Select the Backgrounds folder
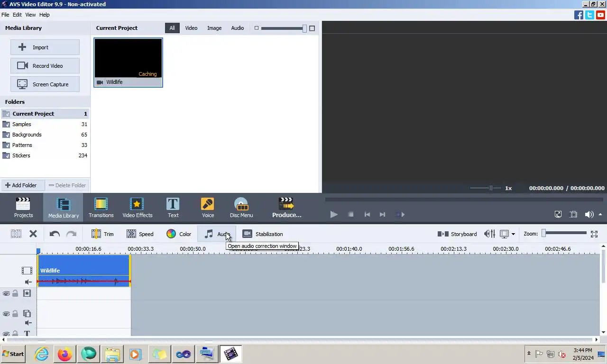 [45, 135]
